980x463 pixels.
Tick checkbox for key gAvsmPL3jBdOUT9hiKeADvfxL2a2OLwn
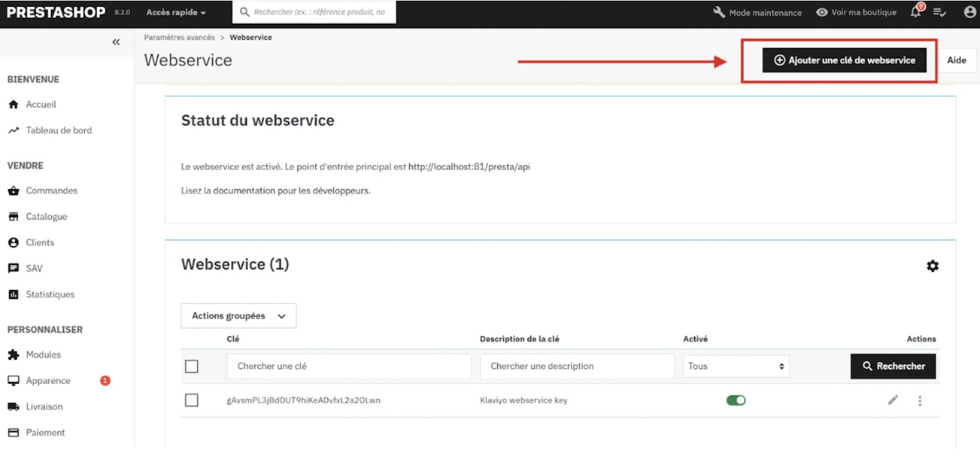pyautogui.click(x=192, y=401)
